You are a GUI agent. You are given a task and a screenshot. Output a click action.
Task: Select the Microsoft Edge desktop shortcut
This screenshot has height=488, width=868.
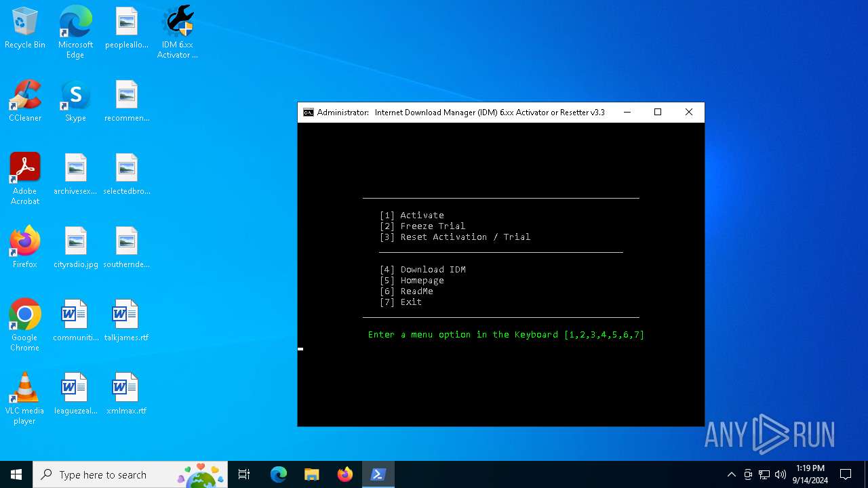pyautogui.click(x=75, y=33)
